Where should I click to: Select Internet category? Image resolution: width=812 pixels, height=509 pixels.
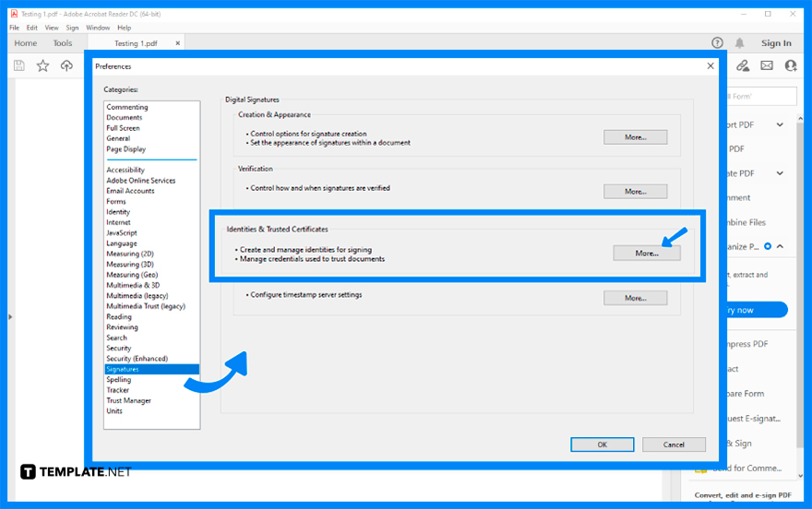(119, 222)
